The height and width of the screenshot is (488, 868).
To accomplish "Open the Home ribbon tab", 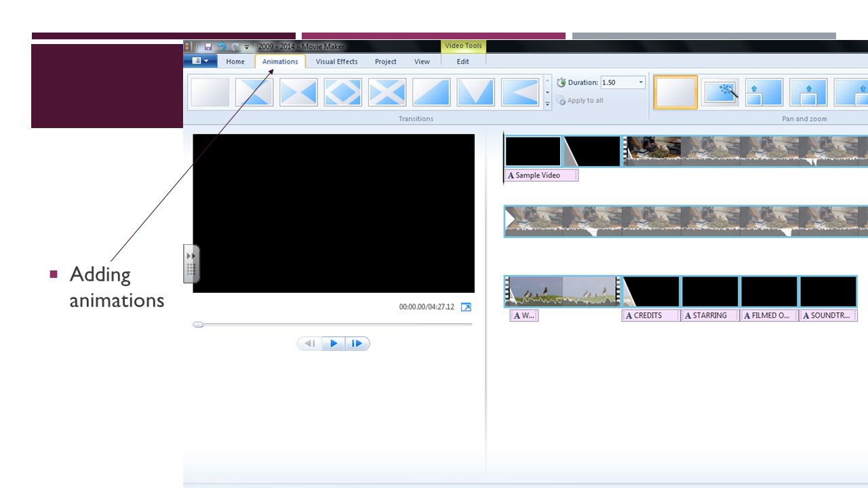I will 235,62.
